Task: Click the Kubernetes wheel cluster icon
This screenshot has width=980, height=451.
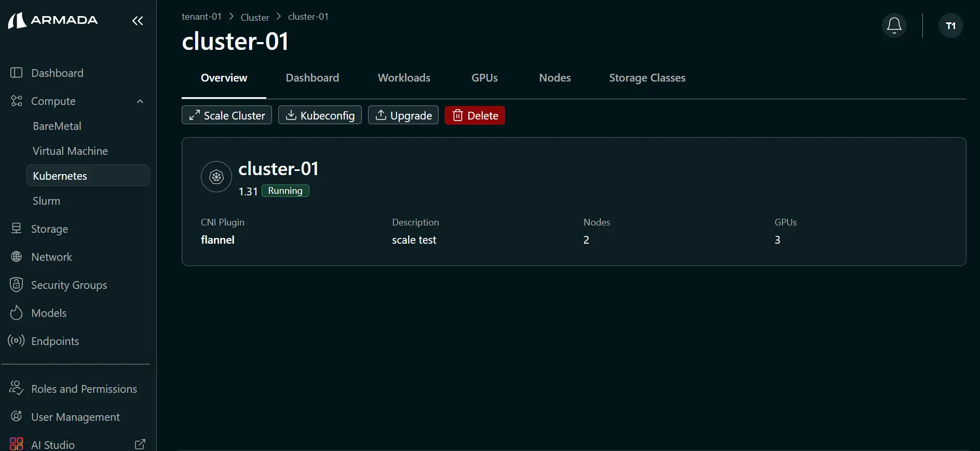Action: pos(216,177)
